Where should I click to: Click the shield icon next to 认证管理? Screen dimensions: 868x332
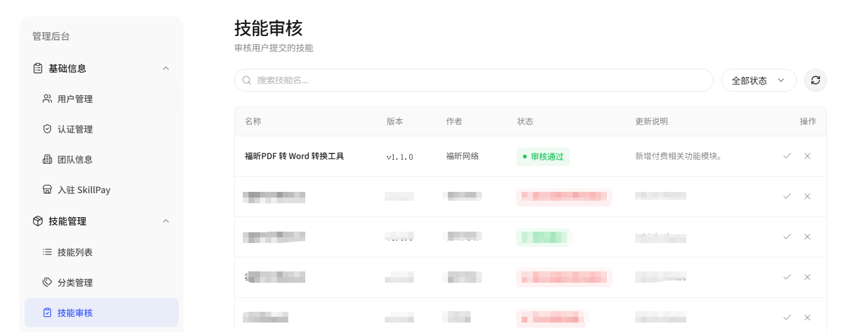(47, 129)
